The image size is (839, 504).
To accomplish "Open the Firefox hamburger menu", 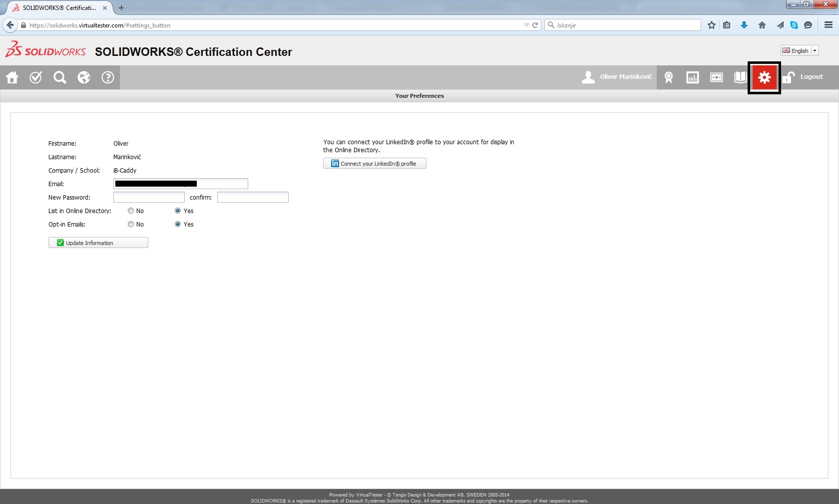I will (x=828, y=25).
